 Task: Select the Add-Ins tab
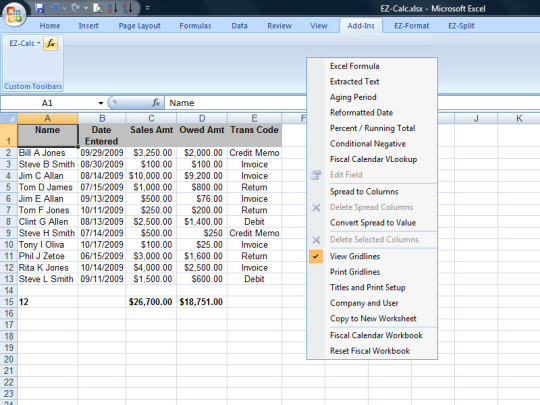click(361, 26)
